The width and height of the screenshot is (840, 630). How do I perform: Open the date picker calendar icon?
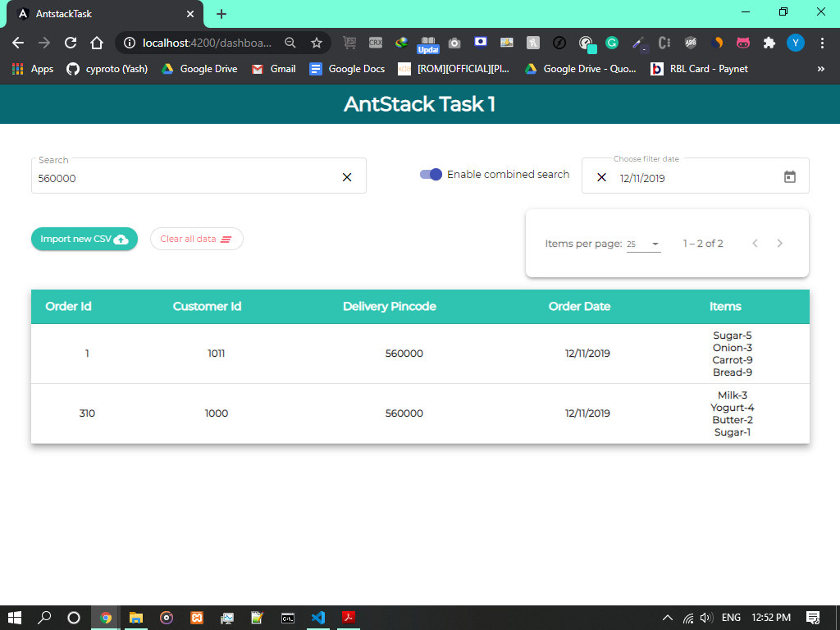coord(790,177)
